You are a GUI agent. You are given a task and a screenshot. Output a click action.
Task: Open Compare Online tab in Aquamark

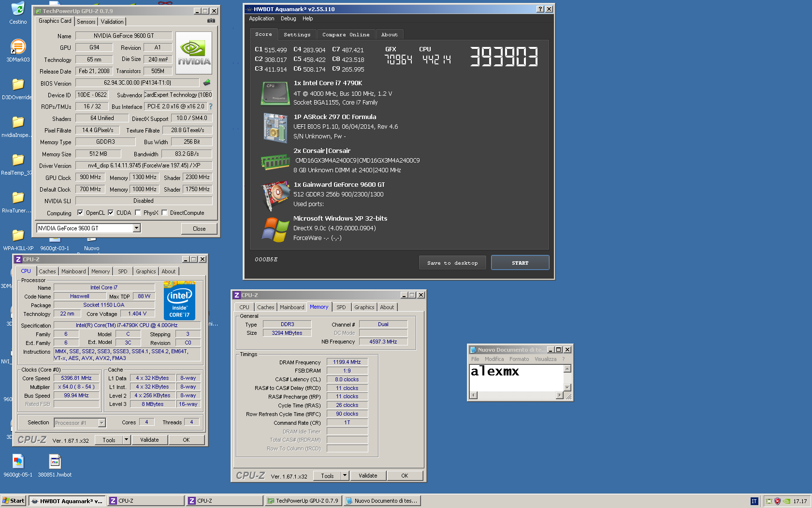346,35
